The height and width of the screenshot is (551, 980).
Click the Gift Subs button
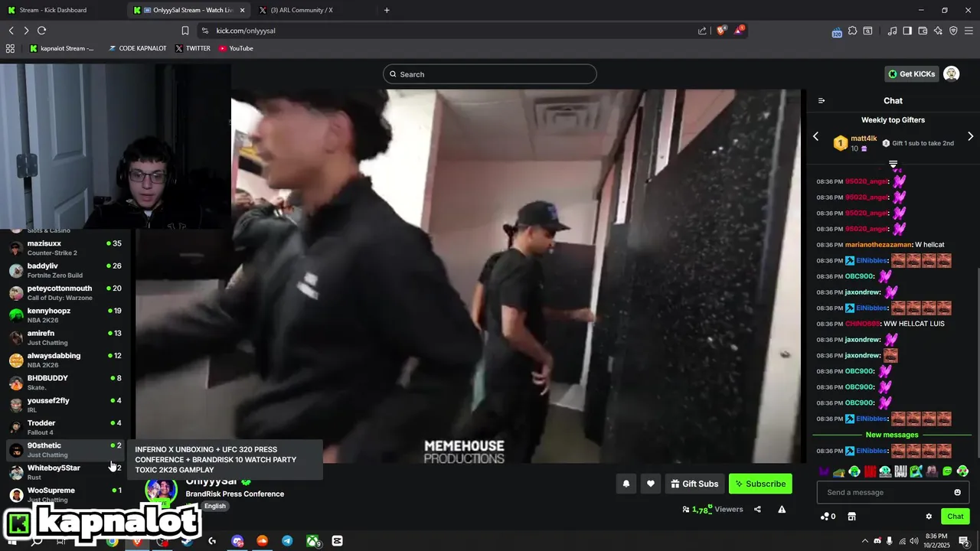694,484
